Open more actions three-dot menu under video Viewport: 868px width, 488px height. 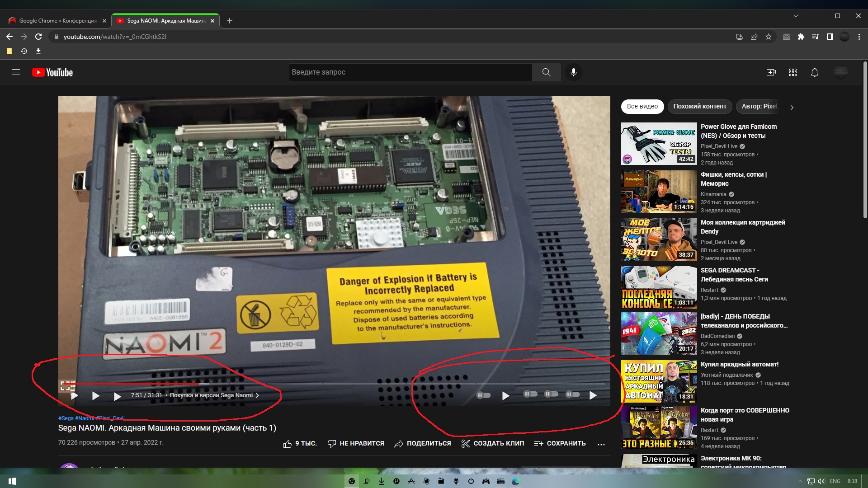click(x=601, y=444)
